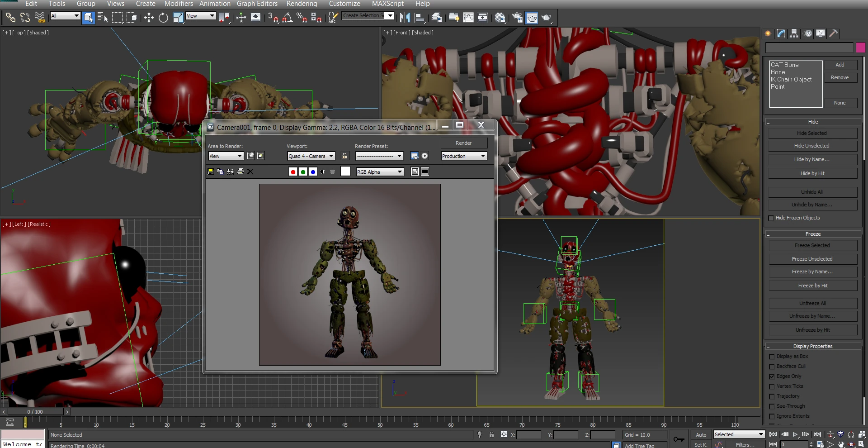Click the Unhide All button
Image resolution: width=868 pixels, height=448 pixels.
coord(812,192)
